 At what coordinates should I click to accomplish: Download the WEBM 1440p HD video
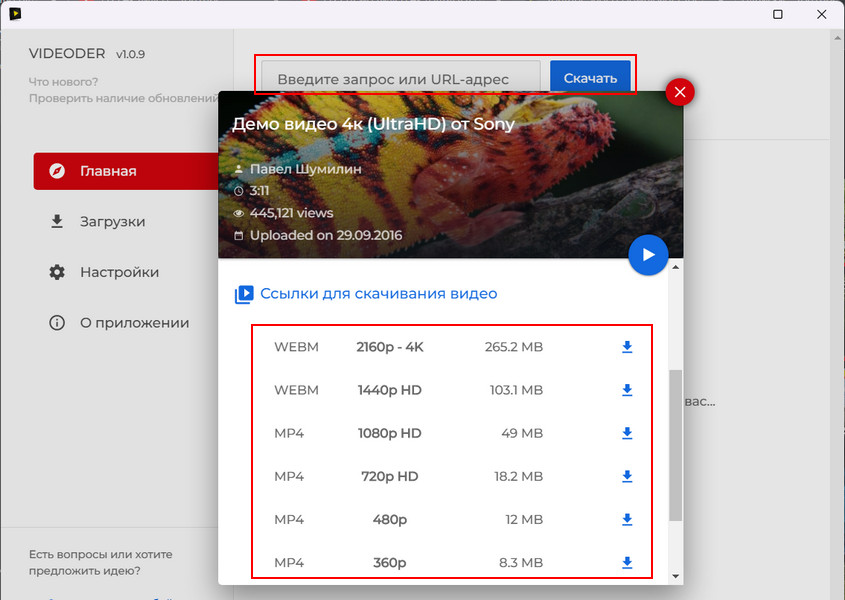[627, 390]
